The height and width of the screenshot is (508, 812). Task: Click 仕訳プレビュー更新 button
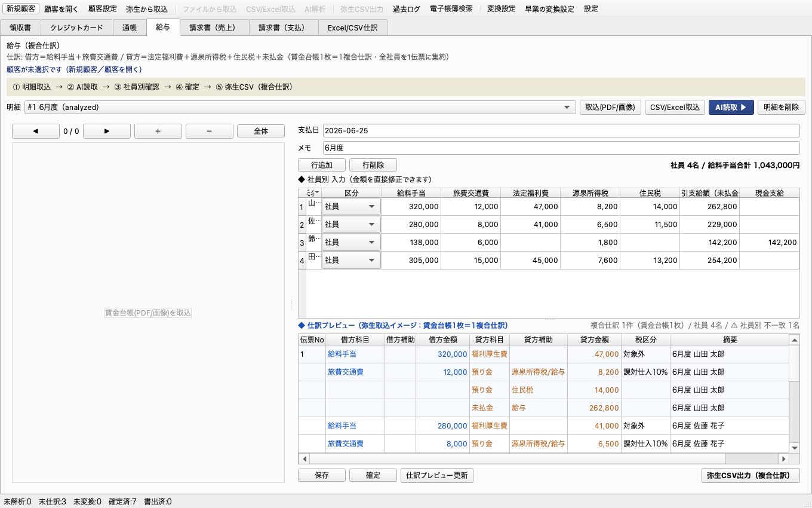437,475
